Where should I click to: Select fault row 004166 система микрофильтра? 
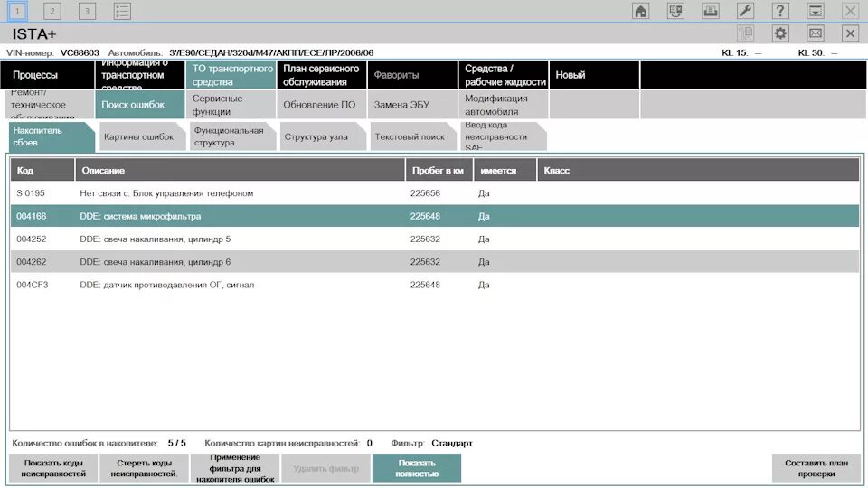[x=435, y=216]
